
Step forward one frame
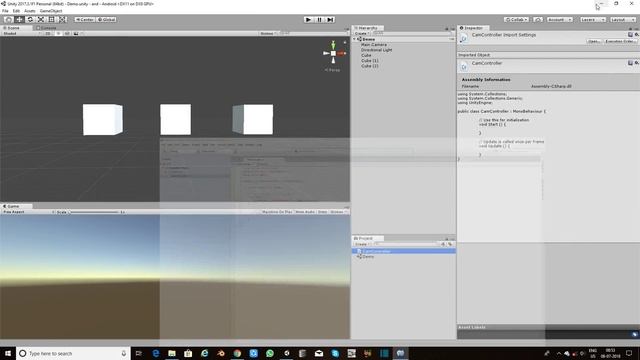(x=330, y=20)
